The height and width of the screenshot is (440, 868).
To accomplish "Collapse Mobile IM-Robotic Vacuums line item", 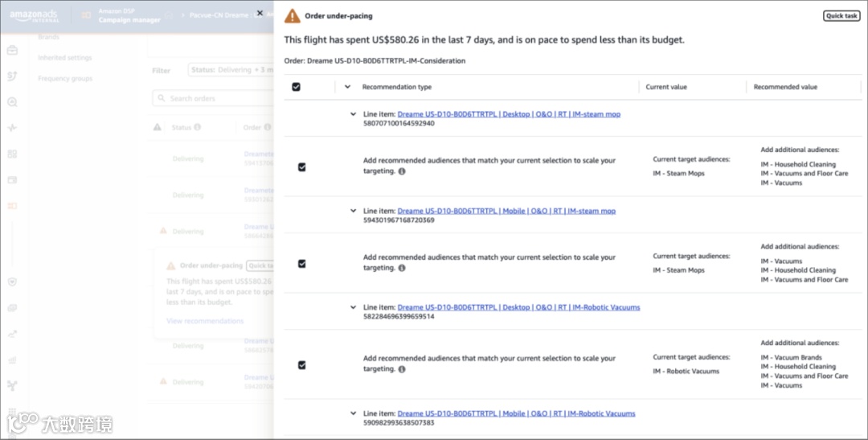I will click(353, 413).
